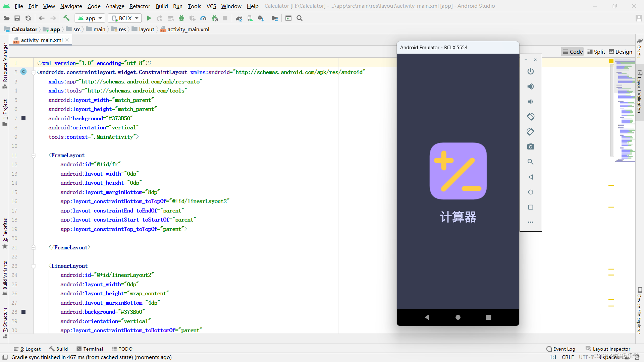
Task: Open the Logcat tool window tab
Action: click(x=27, y=349)
